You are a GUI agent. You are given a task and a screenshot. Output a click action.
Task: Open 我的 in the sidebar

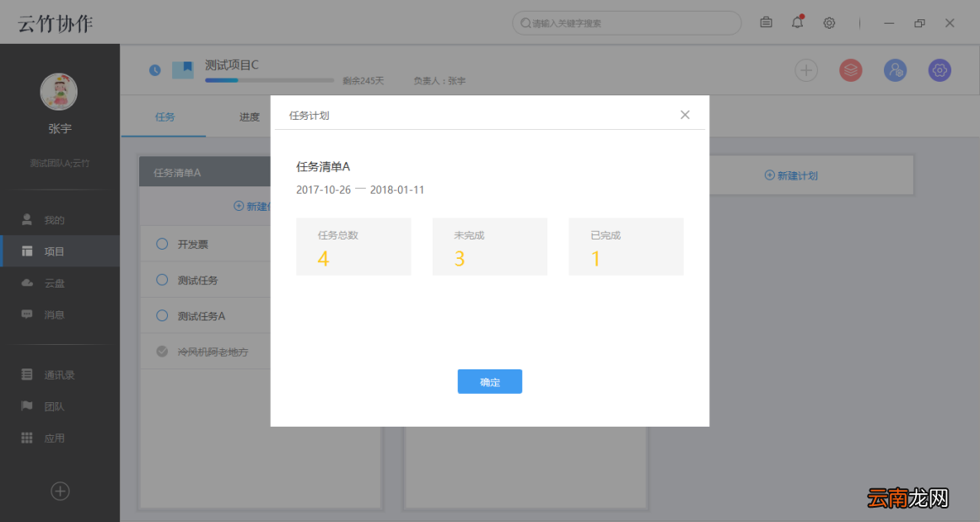[x=59, y=219]
